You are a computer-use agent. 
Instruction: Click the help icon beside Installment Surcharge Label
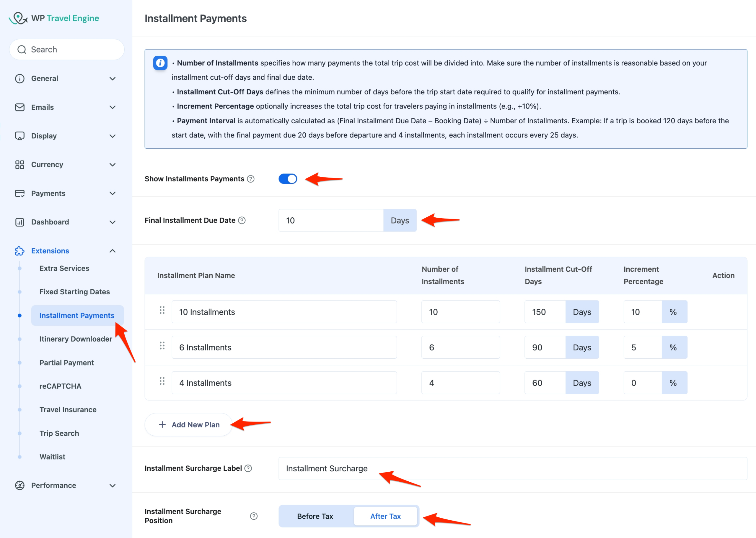248,468
